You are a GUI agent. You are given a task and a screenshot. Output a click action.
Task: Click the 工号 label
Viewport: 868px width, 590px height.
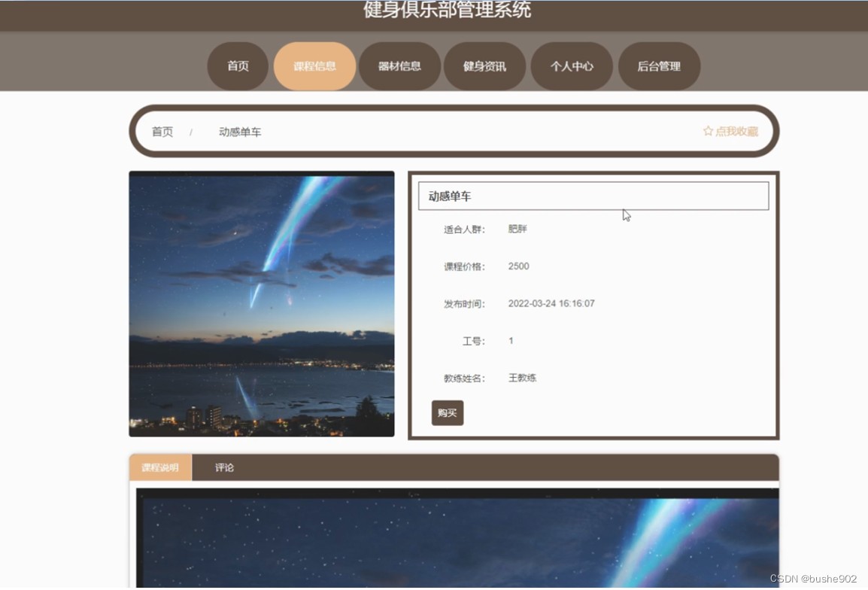(x=473, y=341)
